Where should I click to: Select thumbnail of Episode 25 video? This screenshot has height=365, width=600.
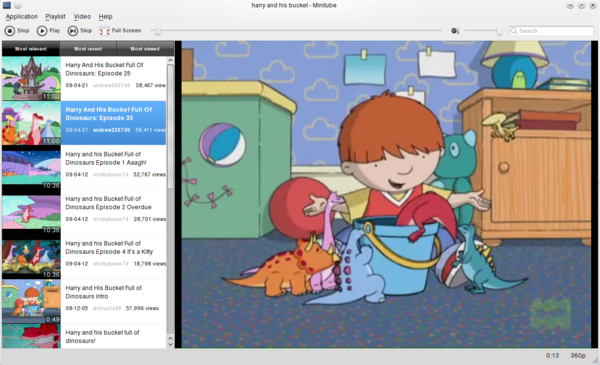click(31, 78)
